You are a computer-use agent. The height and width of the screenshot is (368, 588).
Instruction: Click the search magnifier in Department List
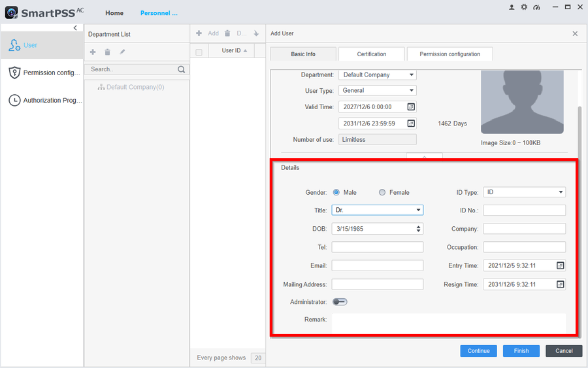click(182, 69)
